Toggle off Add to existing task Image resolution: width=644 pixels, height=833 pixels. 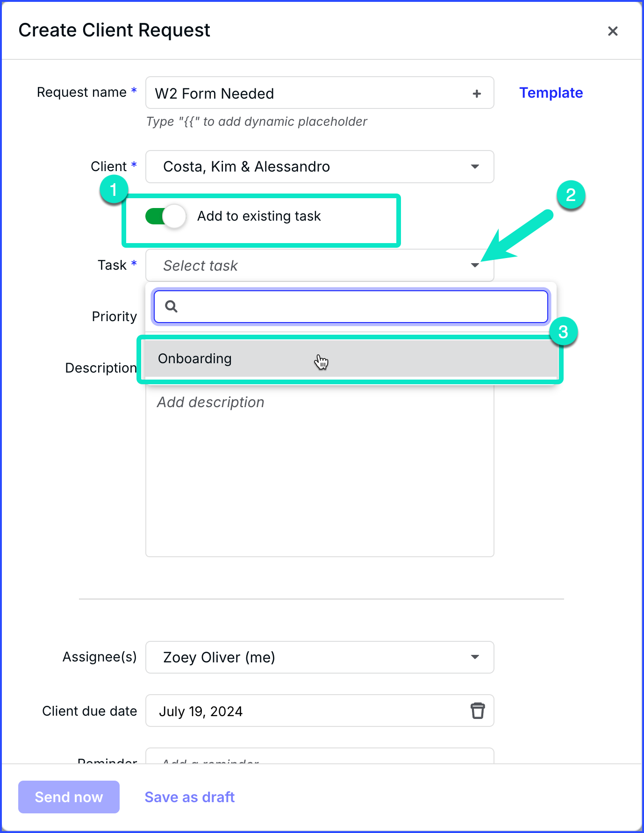(165, 216)
